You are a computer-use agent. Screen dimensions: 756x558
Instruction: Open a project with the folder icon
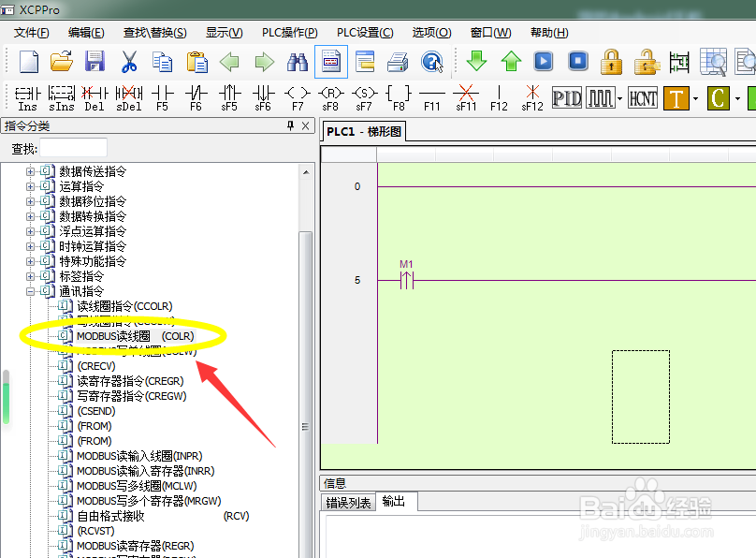click(x=62, y=62)
